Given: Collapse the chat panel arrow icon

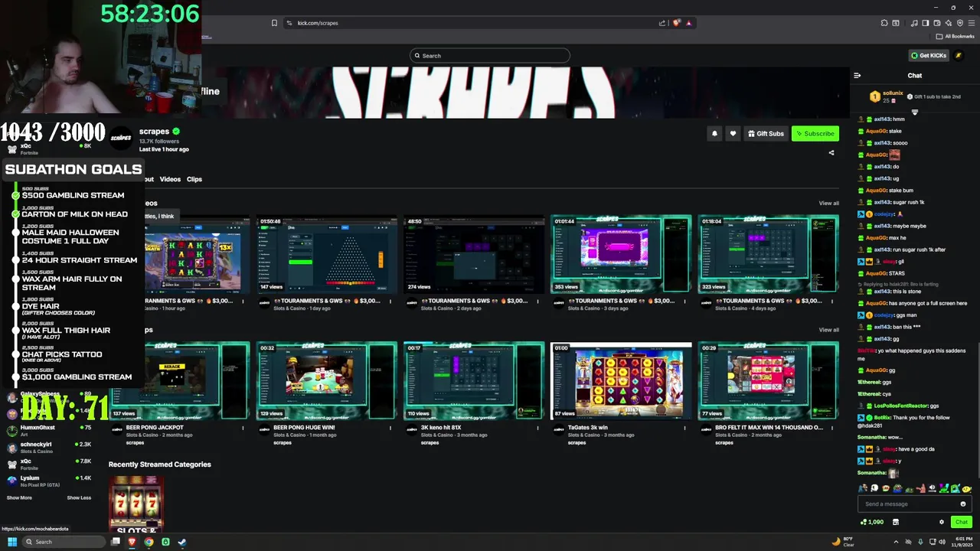Looking at the screenshot, I should click(857, 75).
